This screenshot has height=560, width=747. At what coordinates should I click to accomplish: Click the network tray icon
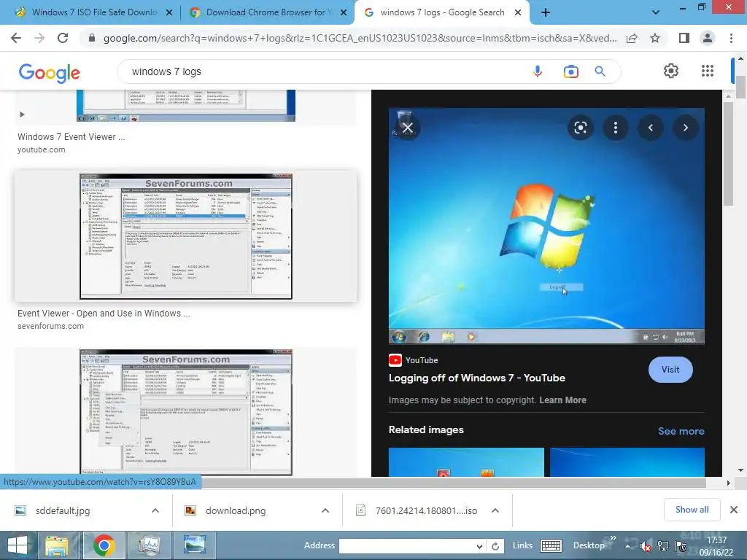[x=662, y=545]
